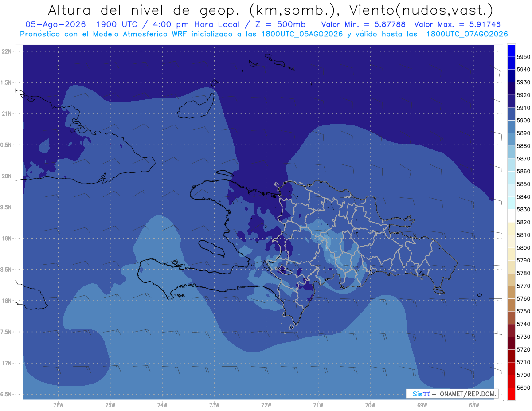
Task: Click the 'Sisπ' logo text
Action: pyautogui.click(x=421, y=394)
